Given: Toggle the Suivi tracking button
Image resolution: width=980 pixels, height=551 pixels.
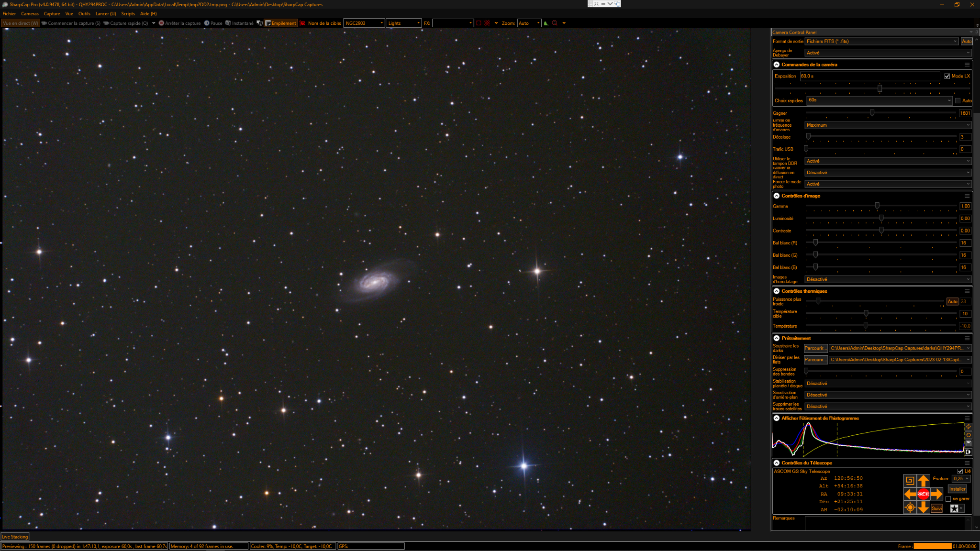Looking at the screenshot, I should 936,508.
